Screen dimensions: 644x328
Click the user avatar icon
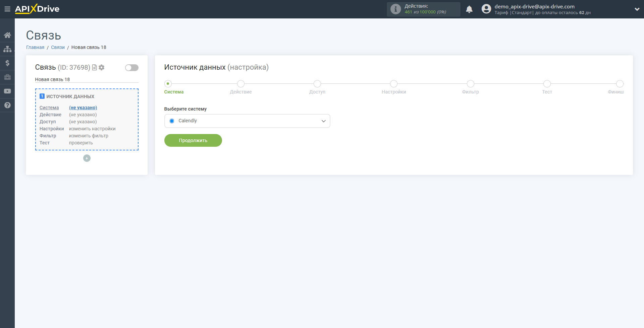point(486,9)
